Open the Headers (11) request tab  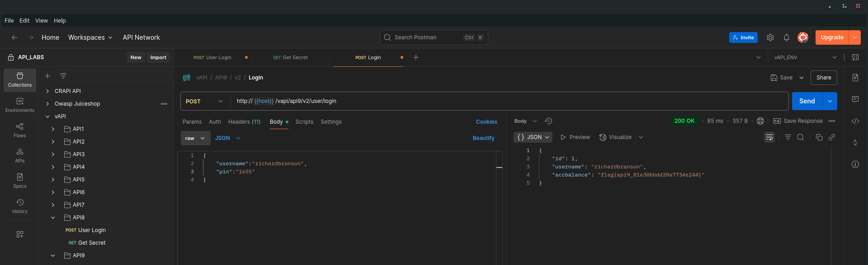coord(245,122)
